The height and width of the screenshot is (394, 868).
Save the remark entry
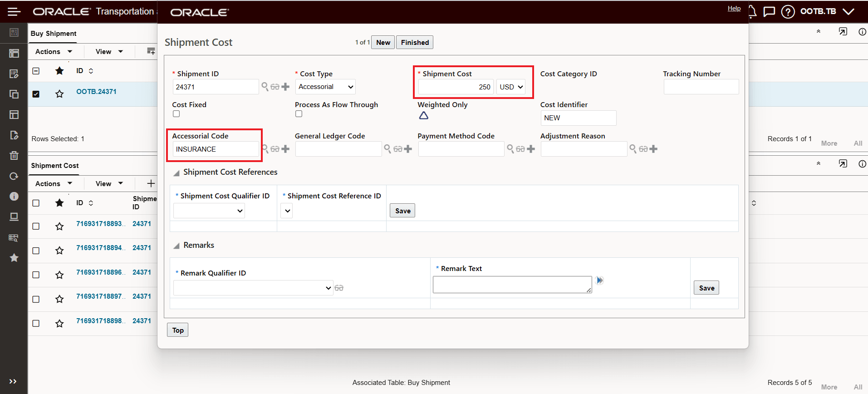[x=706, y=288]
